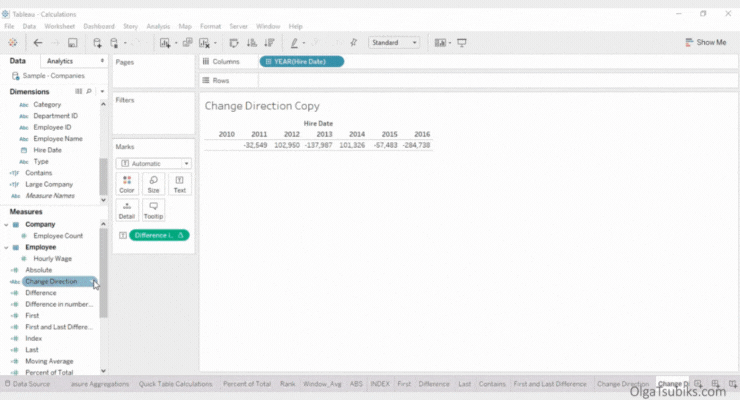
Task: Open the Color mark card
Action: [x=126, y=184]
